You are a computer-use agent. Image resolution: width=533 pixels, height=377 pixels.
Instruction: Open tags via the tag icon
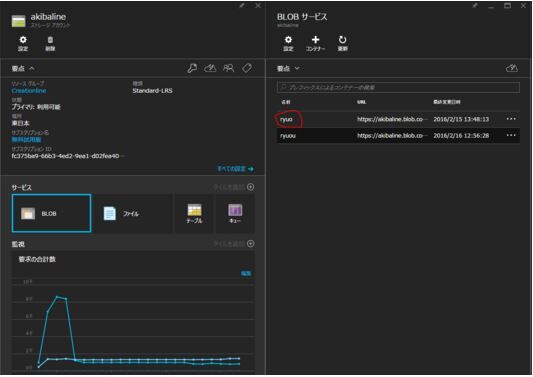pos(247,68)
